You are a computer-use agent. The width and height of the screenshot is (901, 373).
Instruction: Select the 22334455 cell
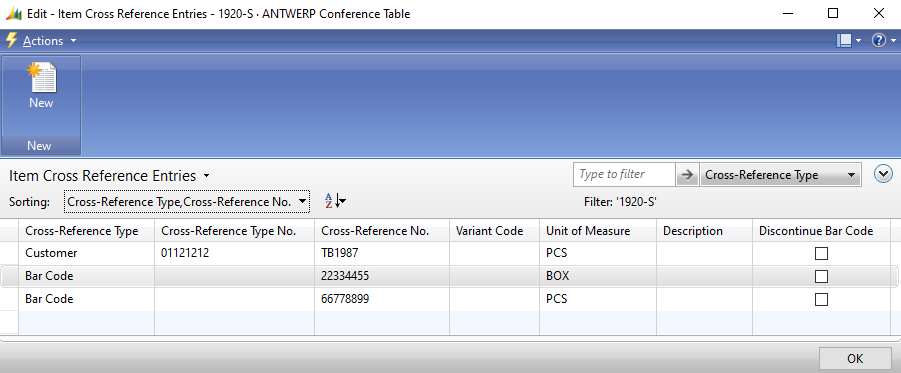pyautogui.click(x=382, y=276)
